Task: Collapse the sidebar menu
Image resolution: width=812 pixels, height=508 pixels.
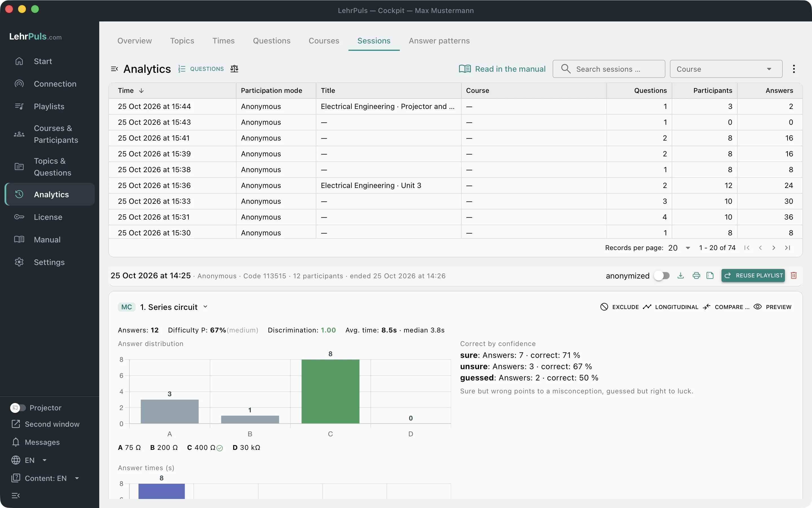Action: [16, 495]
